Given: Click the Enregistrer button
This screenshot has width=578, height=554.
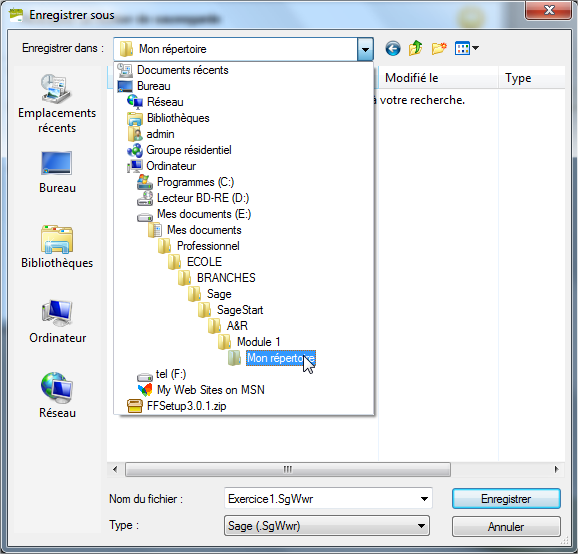Looking at the screenshot, I should tap(506, 499).
